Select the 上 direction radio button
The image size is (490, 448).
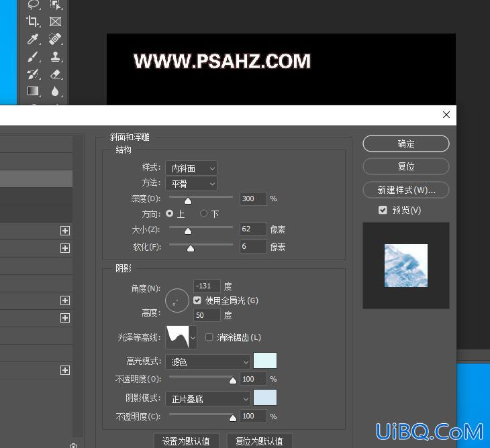click(170, 213)
